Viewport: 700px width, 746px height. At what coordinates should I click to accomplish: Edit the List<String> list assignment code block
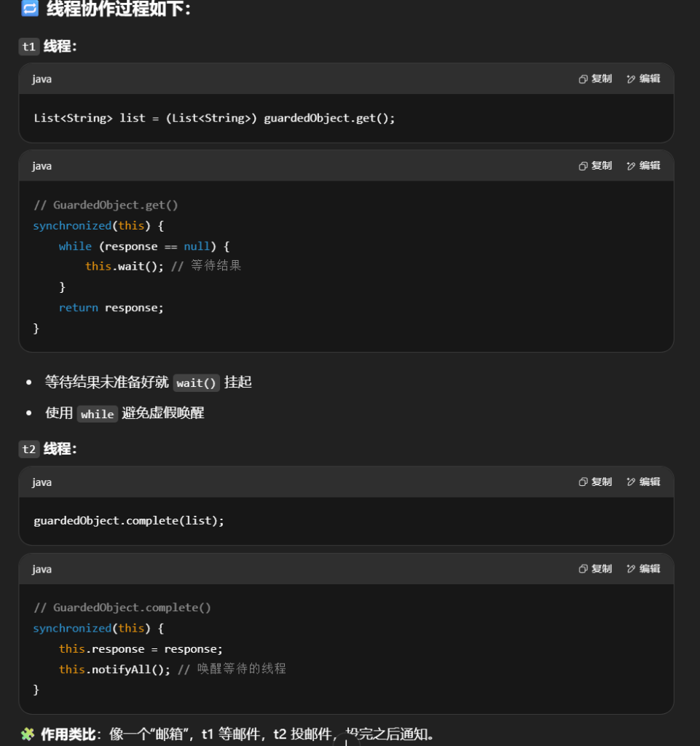643,79
